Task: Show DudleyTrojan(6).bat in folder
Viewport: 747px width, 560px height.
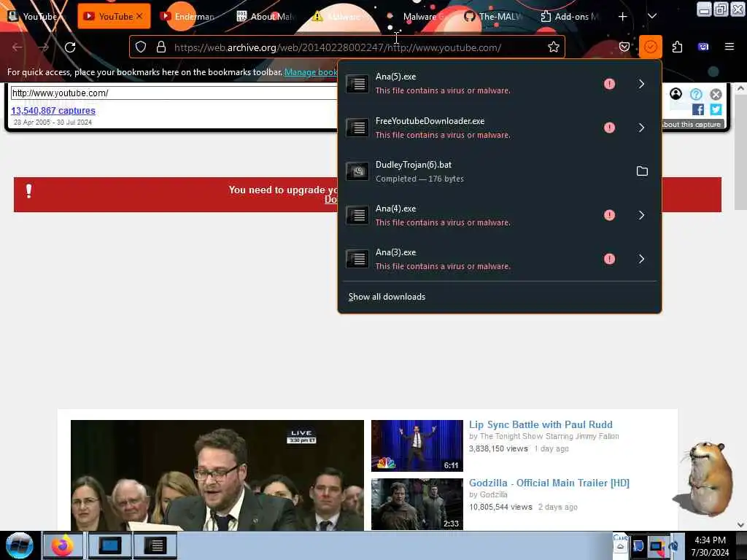Action: 642,171
